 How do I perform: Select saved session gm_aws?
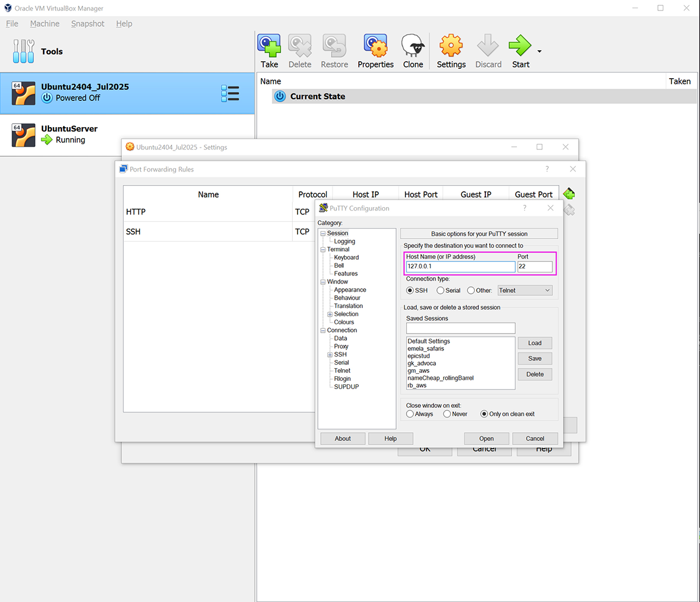coord(419,370)
